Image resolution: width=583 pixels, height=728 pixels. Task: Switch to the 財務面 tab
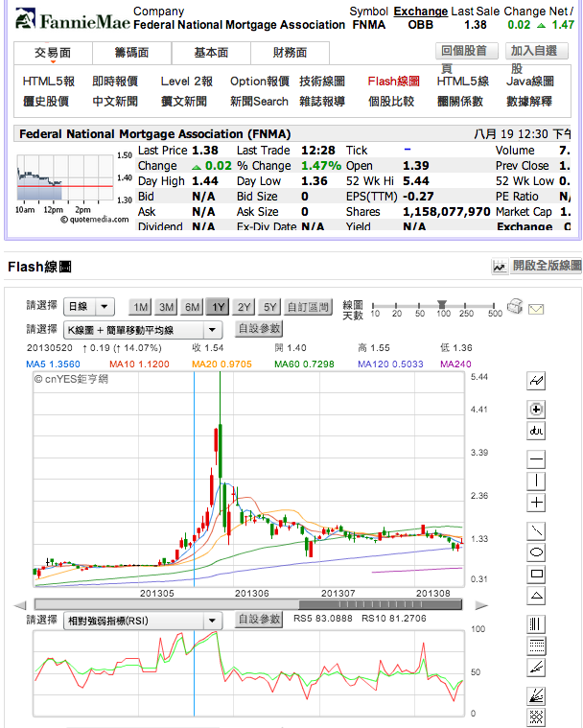click(291, 53)
